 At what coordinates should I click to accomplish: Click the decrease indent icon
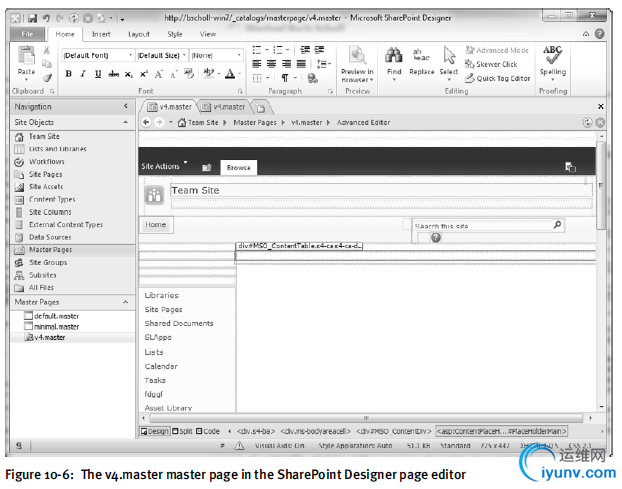[x=305, y=50]
